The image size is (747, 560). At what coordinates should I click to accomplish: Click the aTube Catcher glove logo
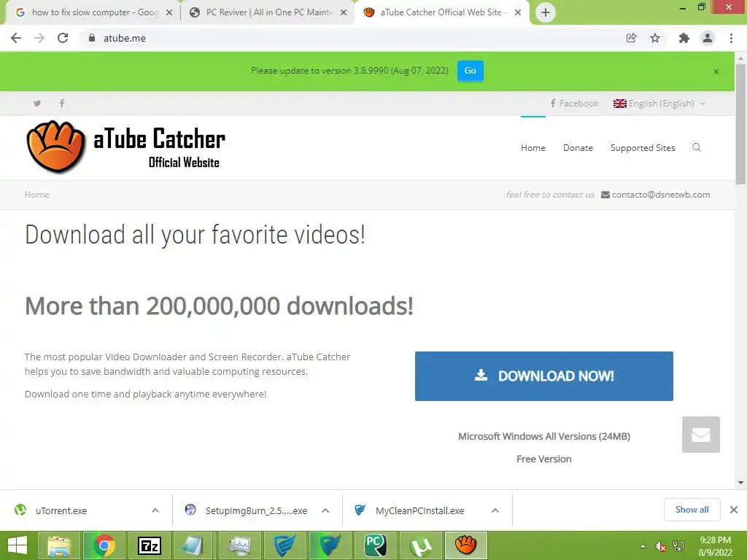(56, 147)
